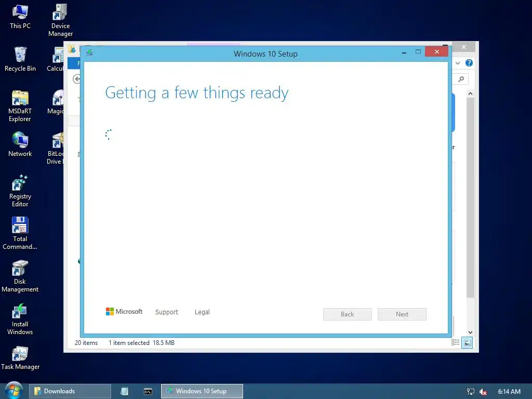Image resolution: width=532 pixels, height=399 pixels.
Task: Click the Explorer search magnifier icon
Action: click(x=461, y=79)
